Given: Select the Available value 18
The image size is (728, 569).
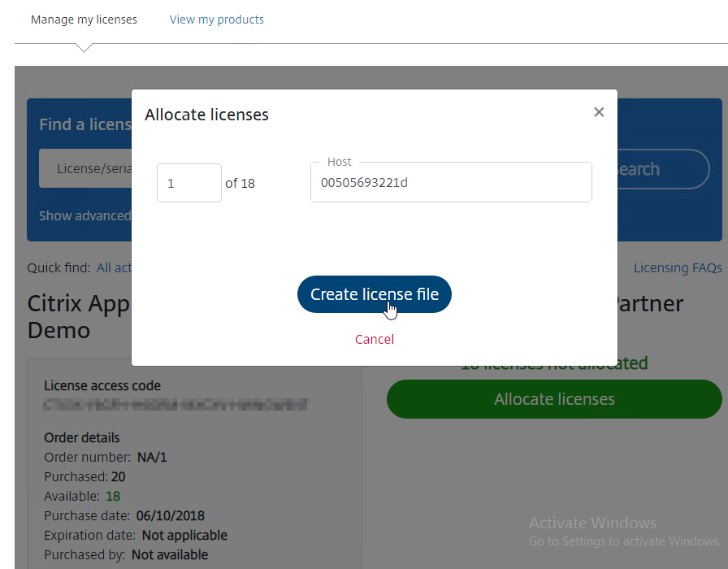Looking at the screenshot, I should pyautogui.click(x=113, y=497).
